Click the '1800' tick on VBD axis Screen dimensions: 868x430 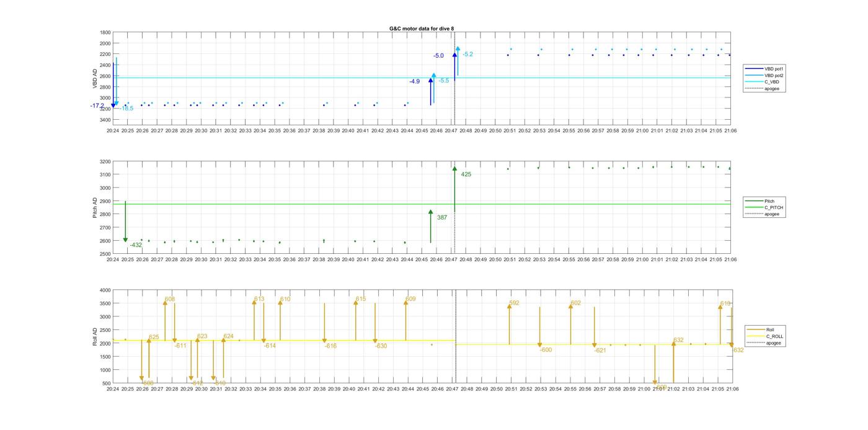click(105, 32)
